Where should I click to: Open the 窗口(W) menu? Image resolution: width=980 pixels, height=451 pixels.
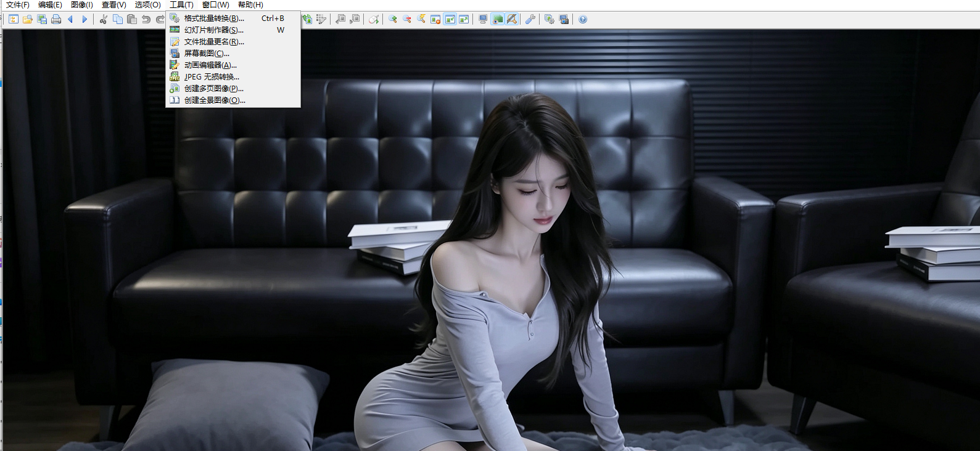(216, 5)
